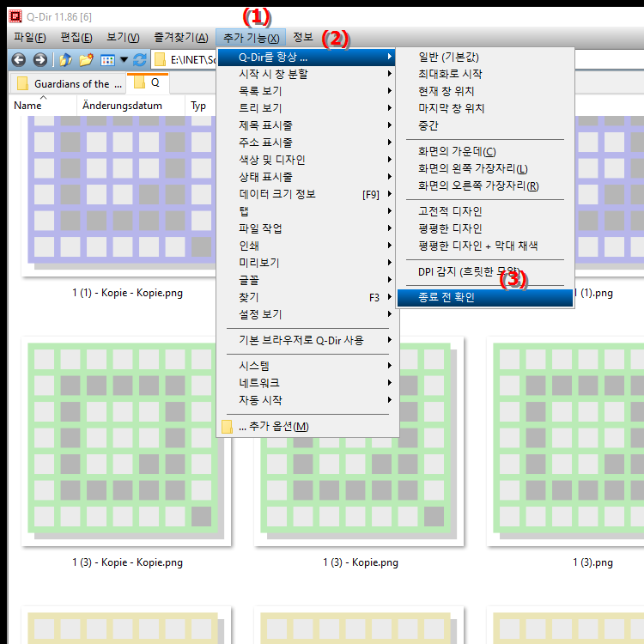Screen dimensions: 644x644
Task: Click the 1 (3) - Kopie.png file name
Action: 361,562
